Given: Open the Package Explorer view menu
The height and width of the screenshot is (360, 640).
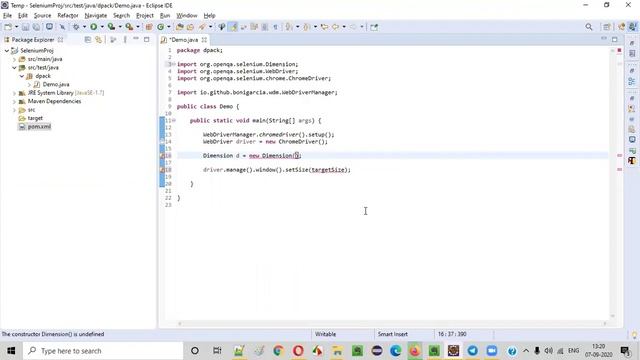Looking at the screenshot, I should click(125, 40).
